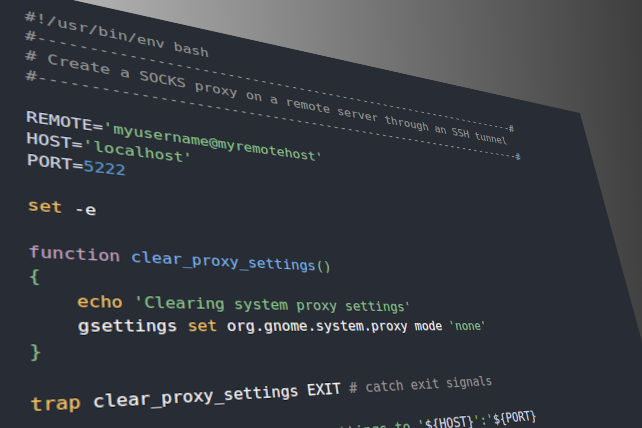Click the function name clear_proxy_settings() in its definition

point(231,261)
